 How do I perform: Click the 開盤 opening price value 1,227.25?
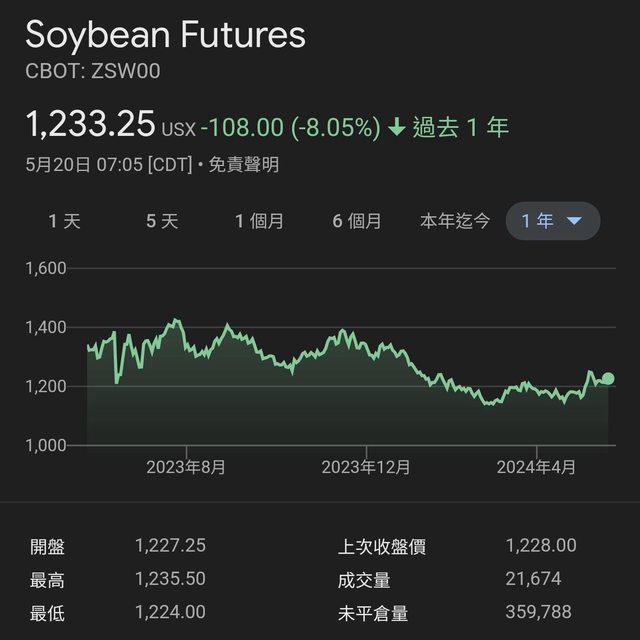point(170,546)
